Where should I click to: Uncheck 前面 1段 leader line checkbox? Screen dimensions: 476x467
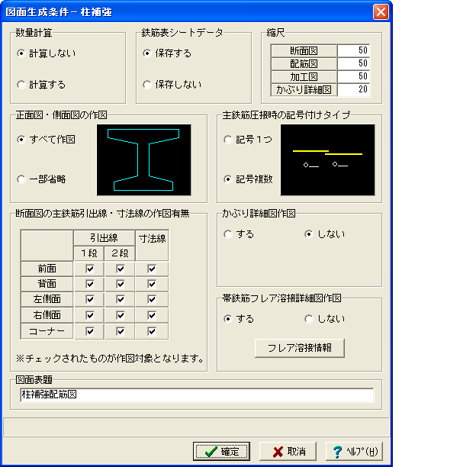pos(90,269)
